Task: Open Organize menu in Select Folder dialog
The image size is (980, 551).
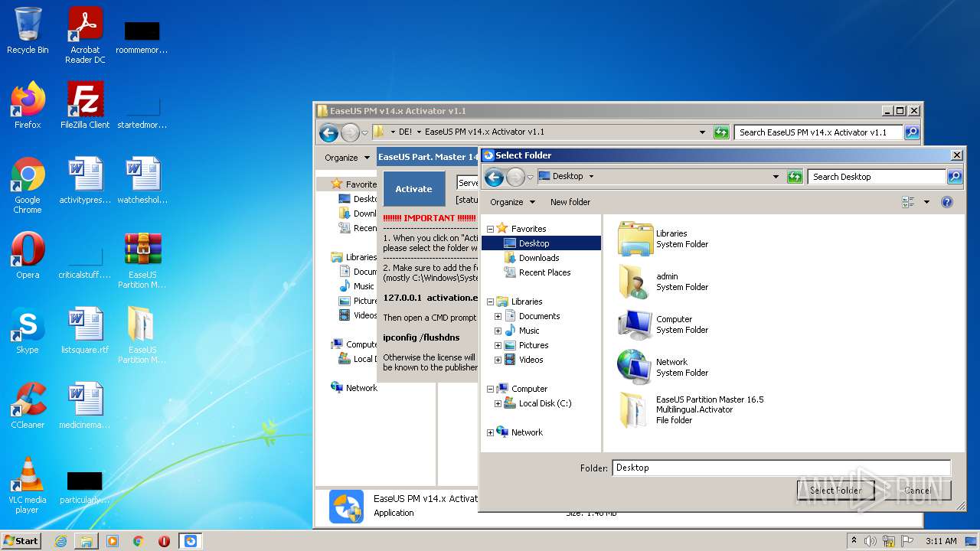Action: pos(512,202)
